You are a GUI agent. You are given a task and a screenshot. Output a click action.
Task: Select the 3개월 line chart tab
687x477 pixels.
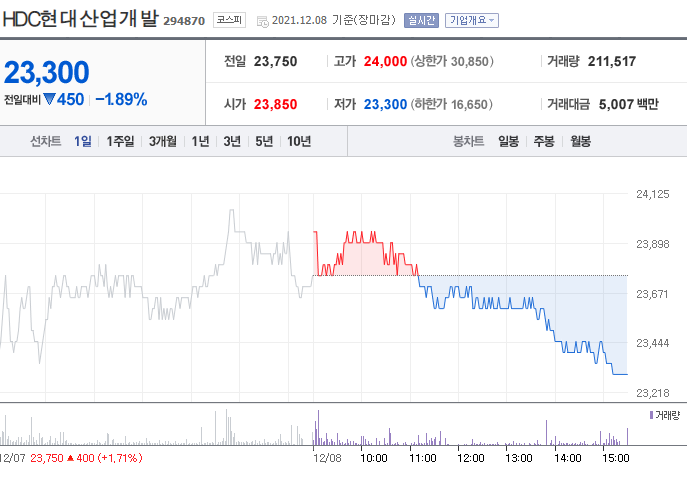click(x=163, y=141)
